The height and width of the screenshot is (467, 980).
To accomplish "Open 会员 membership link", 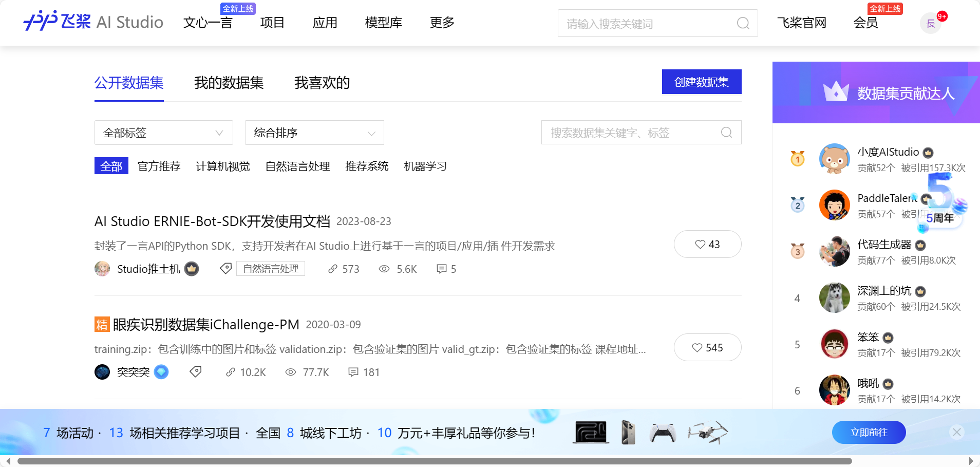I will pyautogui.click(x=865, y=23).
